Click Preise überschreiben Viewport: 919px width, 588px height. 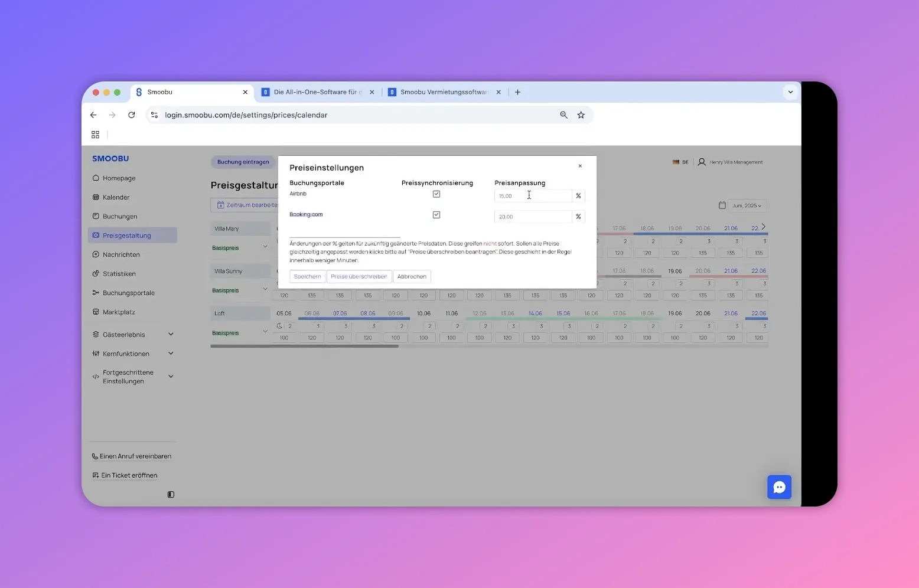pos(359,276)
